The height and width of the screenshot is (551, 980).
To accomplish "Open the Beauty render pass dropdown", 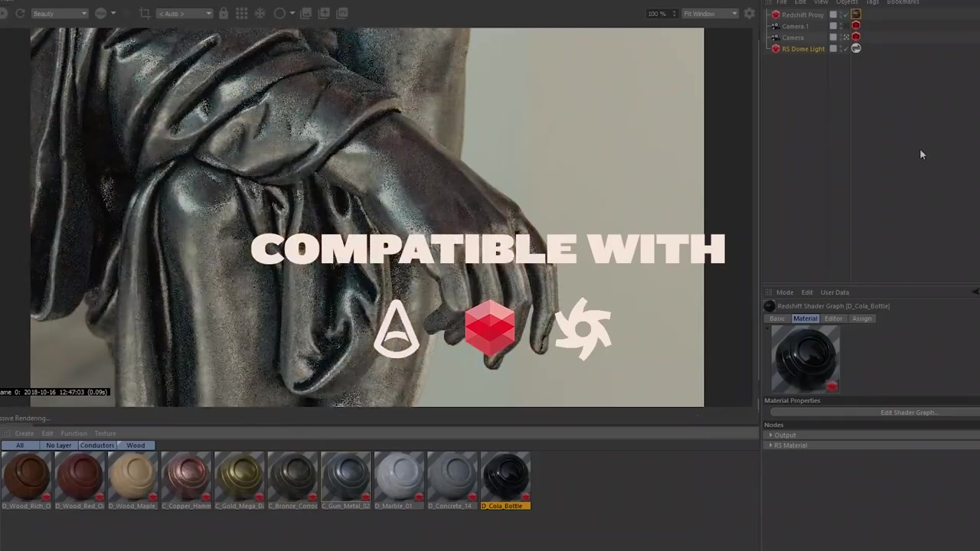I will pyautogui.click(x=60, y=13).
